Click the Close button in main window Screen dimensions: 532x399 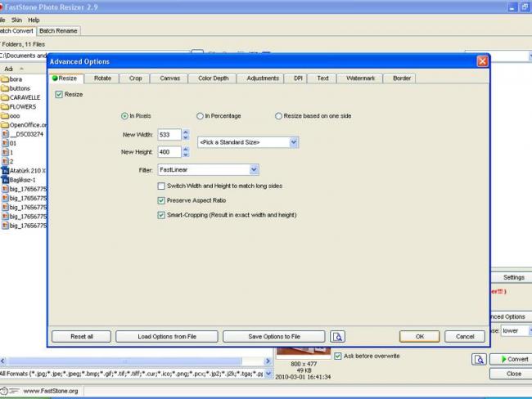(511, 374)
